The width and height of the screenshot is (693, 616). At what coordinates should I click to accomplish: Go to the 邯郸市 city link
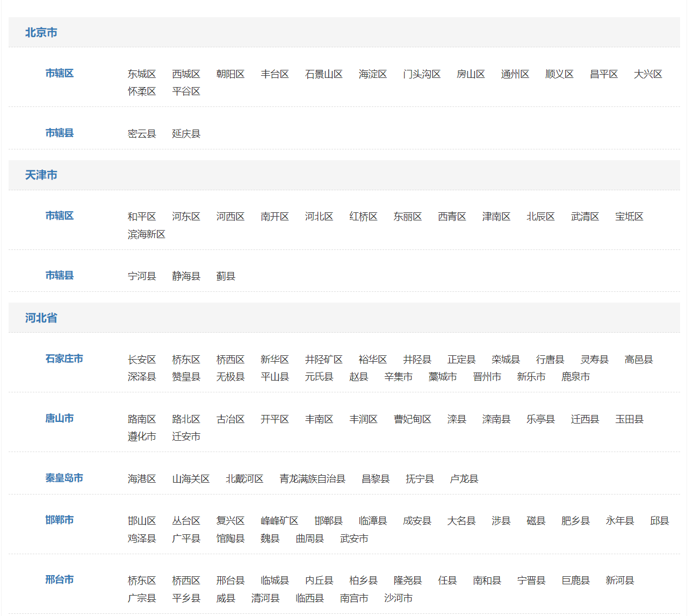pyautogui.click(x=59, y=520)
